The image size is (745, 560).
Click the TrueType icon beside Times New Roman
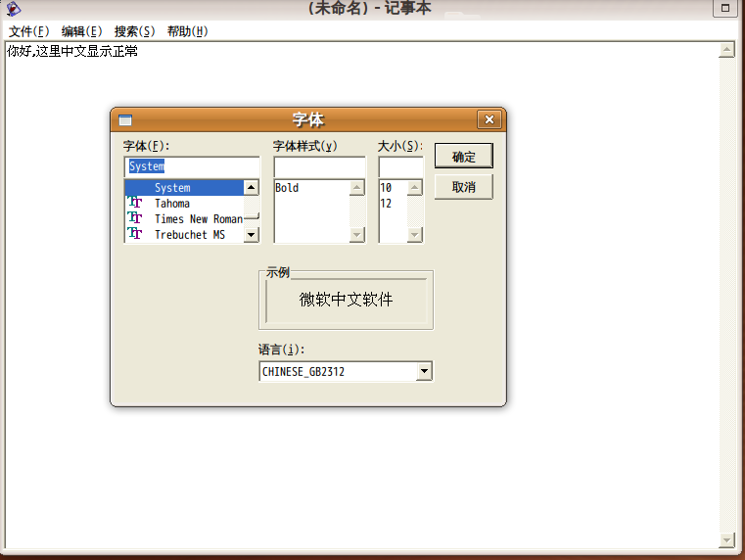[x=135, y=218]
